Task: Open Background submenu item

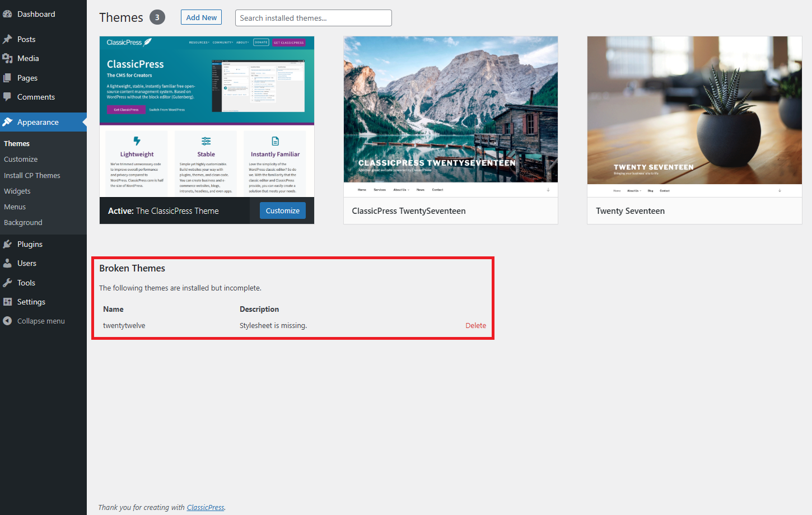Action: [23, 222]
